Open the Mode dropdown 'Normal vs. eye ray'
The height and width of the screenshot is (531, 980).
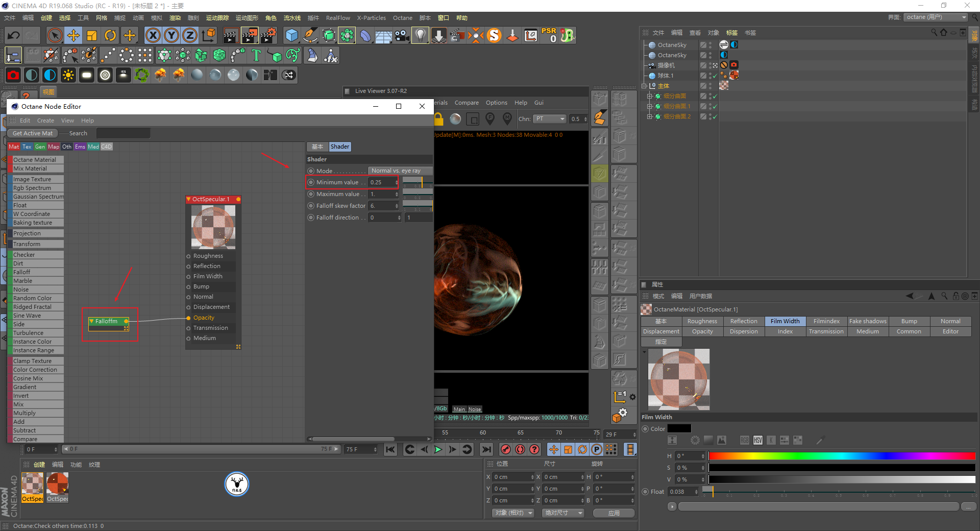pos(400,171)
